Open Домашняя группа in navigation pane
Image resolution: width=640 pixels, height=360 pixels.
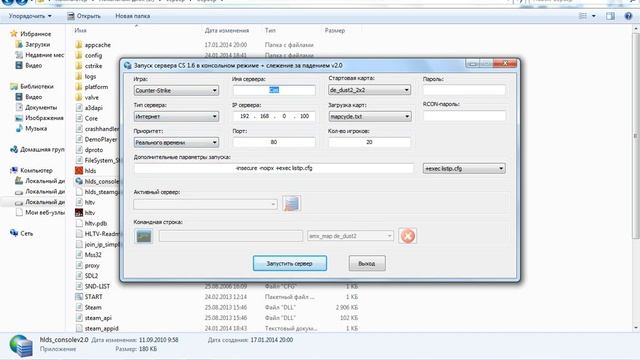tap(37, 149)
